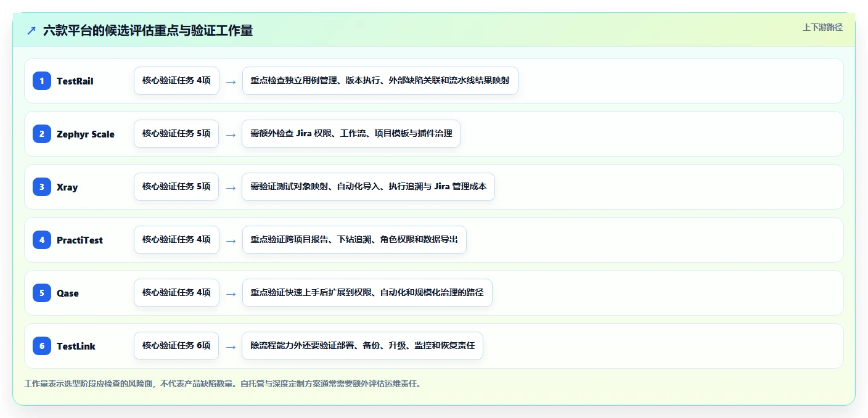Click the arrow in the Xray row
Screen dimensions: 868x418
point(231,187)
